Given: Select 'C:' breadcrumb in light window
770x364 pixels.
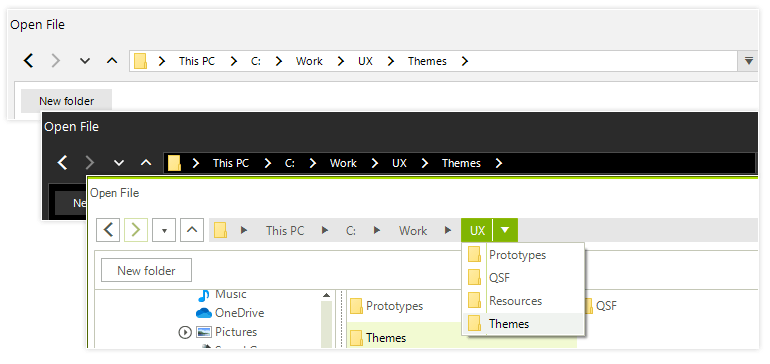Looking at the screenshot, I should click(x=255, y=61).
